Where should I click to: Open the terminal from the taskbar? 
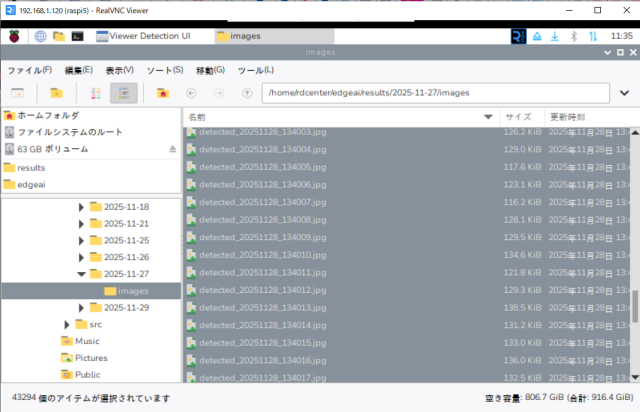tap(77, 36)
